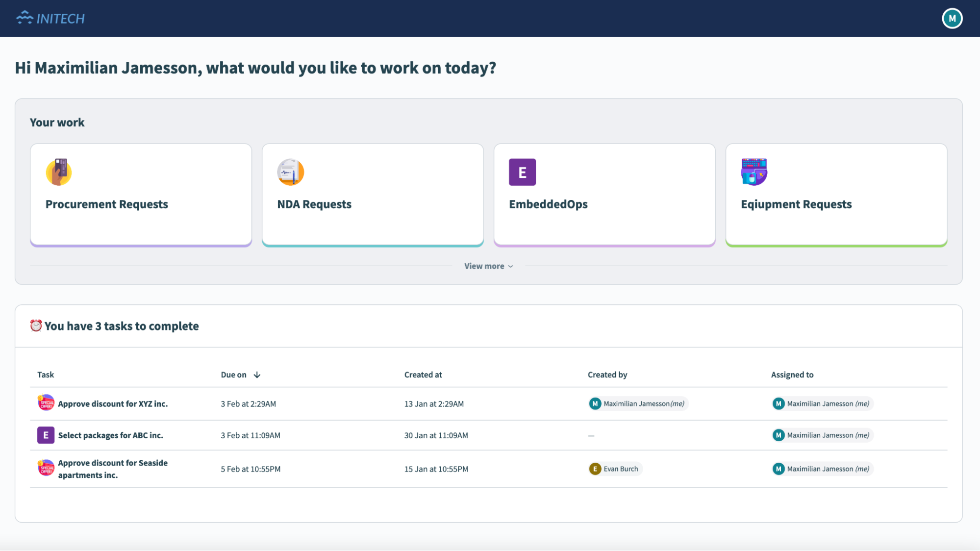The image size is (980, 551).
Task: Click E icon beside Select packages task
Action: (x=46, y=435)
